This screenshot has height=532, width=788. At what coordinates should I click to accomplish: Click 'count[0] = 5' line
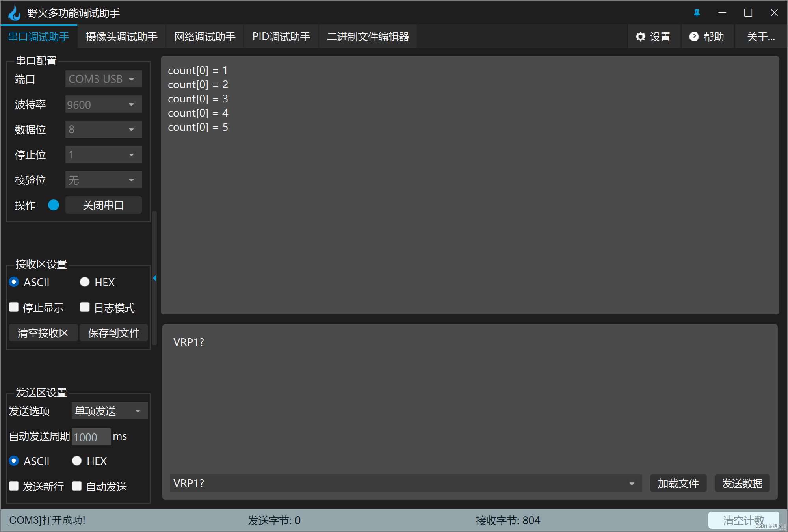click(x=198, y=127)
